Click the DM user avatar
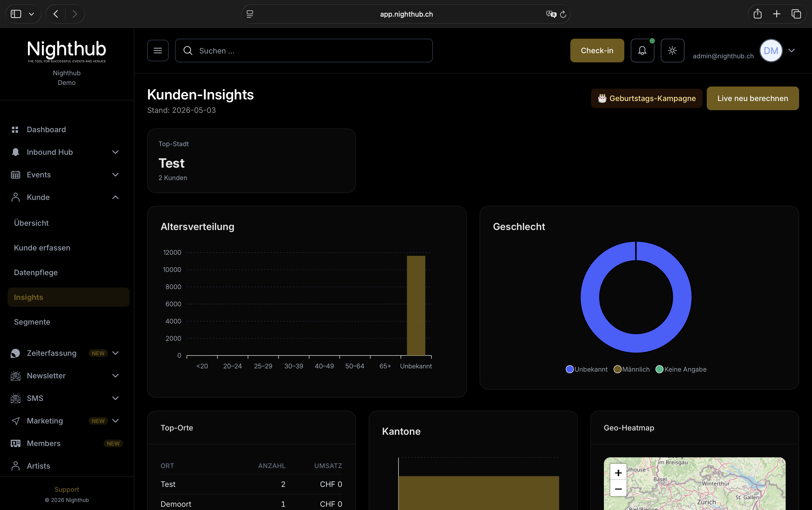Screen dimensions: 812x510 (771, 51)
